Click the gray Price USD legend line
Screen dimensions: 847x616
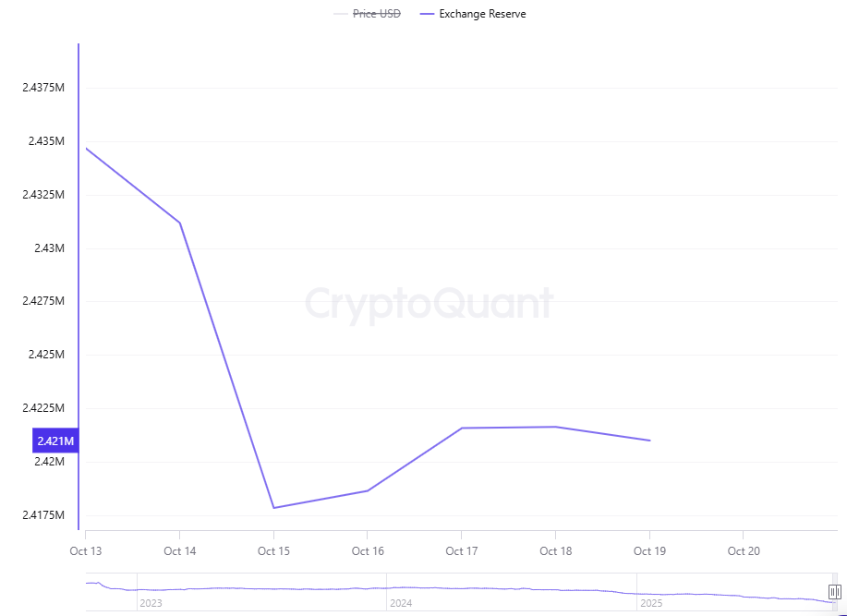pyautogui.click(x=340, y=14)
